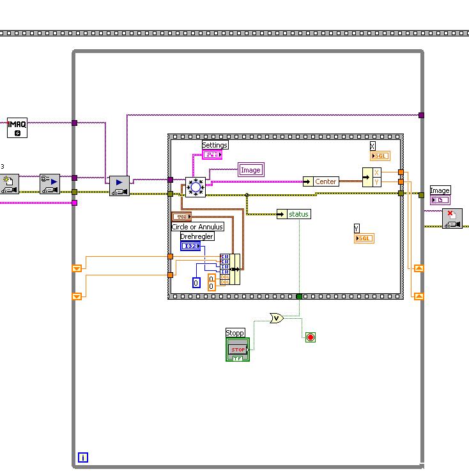Click the Configure Grab camera VI
The image size is (469, 476).
(x=50, y=184)
